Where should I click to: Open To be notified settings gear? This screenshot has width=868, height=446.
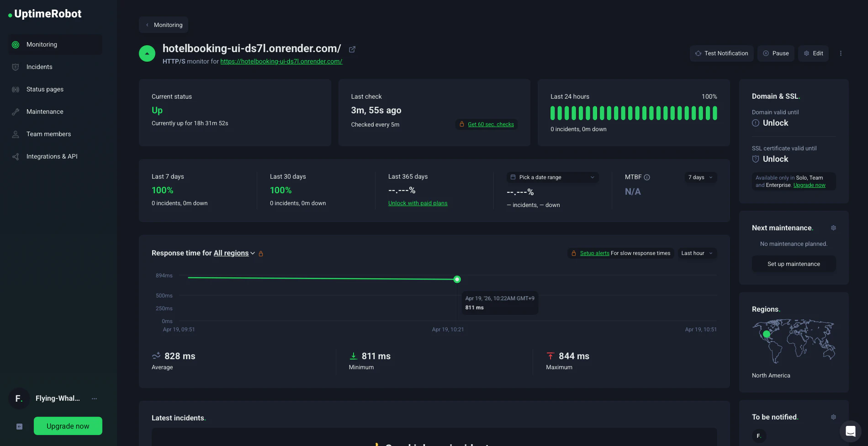(x=833, y=417)
